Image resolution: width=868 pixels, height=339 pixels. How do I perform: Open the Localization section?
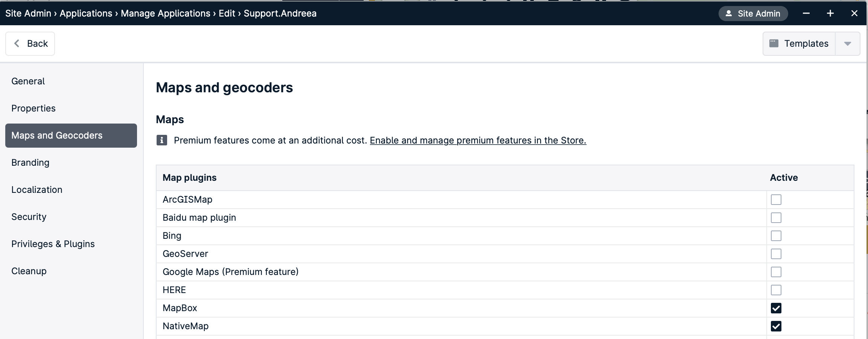point(71,190)
